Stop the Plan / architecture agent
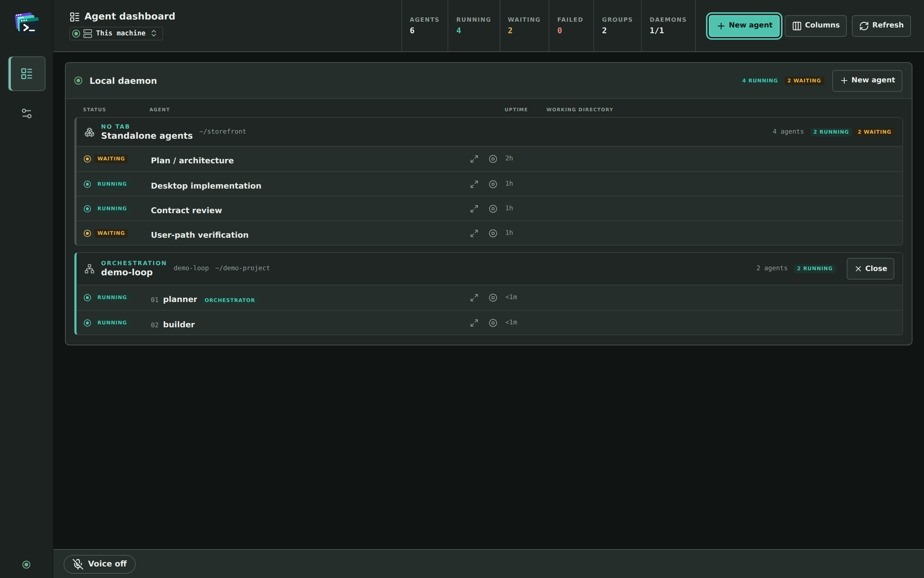 tap(493, 159)
